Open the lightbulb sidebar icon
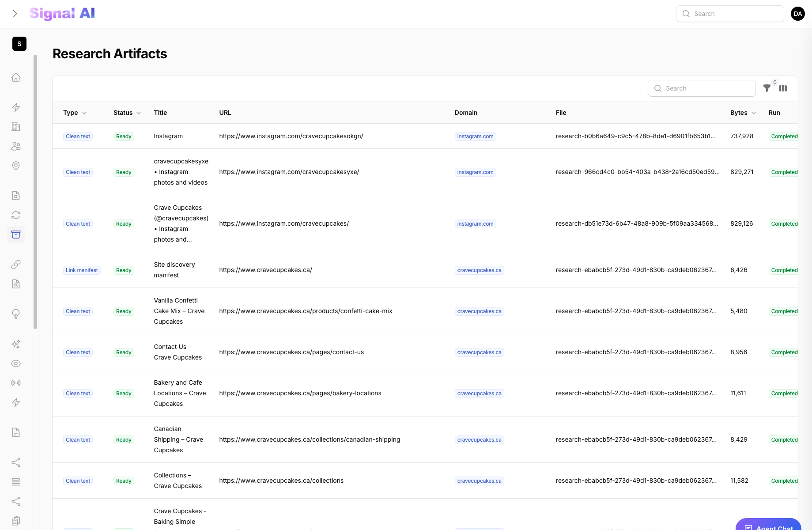This screenshot has height=530, width=812. coord(16,314)
